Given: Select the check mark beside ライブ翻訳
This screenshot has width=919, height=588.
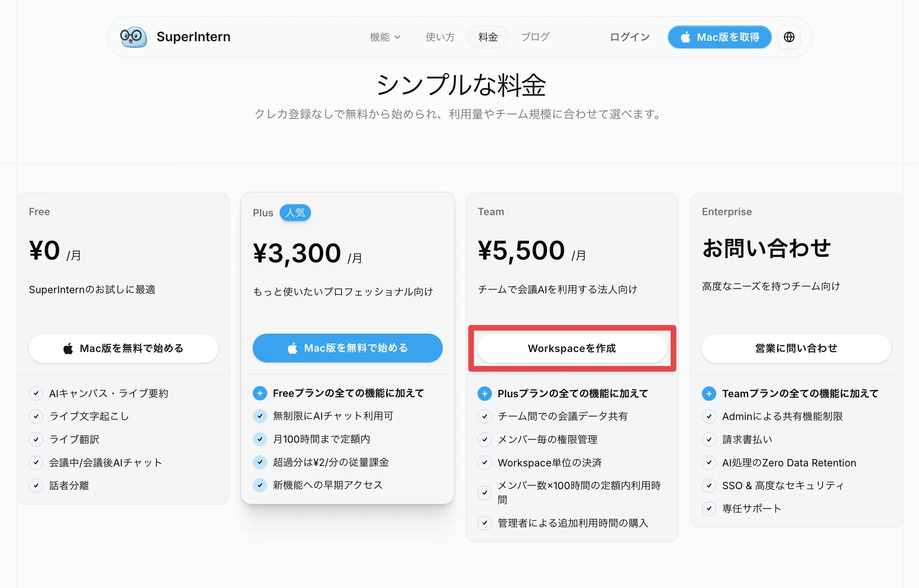Looking at the screenshot, I should tap(36, 440).
